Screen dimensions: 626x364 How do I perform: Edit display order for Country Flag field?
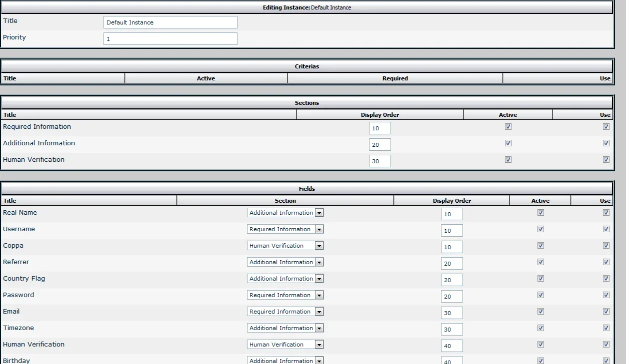click(x=452, y=280)
